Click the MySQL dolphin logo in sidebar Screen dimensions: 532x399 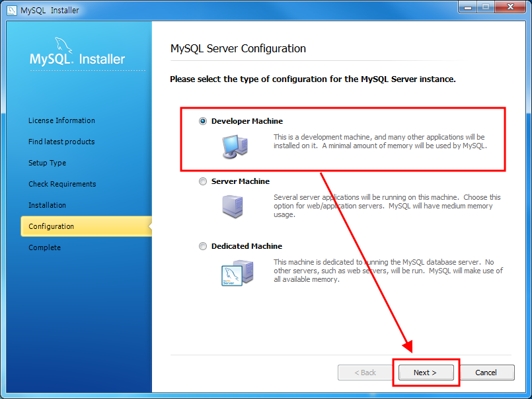(x=63, y=46)
